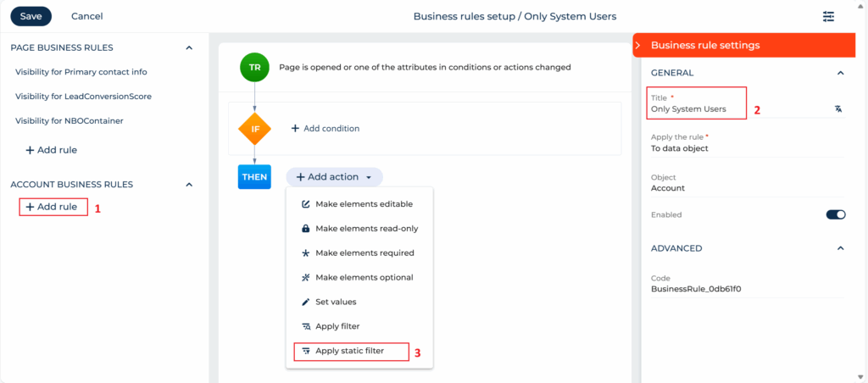Click the Cancel button

click(x=86, y=16)
